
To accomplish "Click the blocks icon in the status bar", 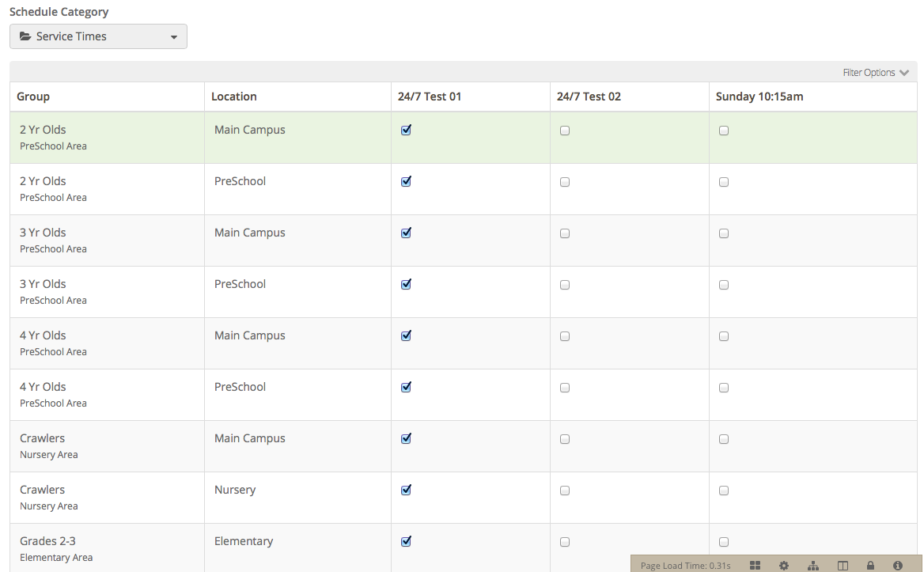I will [x=755, y=565].
